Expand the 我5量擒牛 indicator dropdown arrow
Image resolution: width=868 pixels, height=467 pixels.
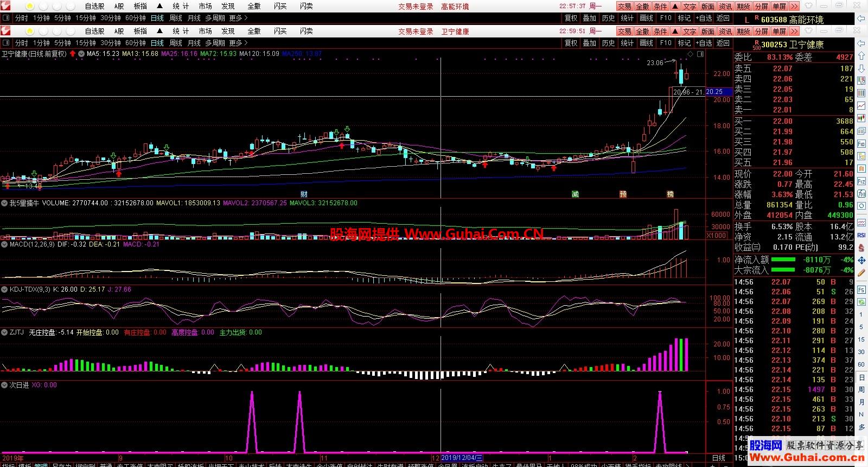point(5,203)
